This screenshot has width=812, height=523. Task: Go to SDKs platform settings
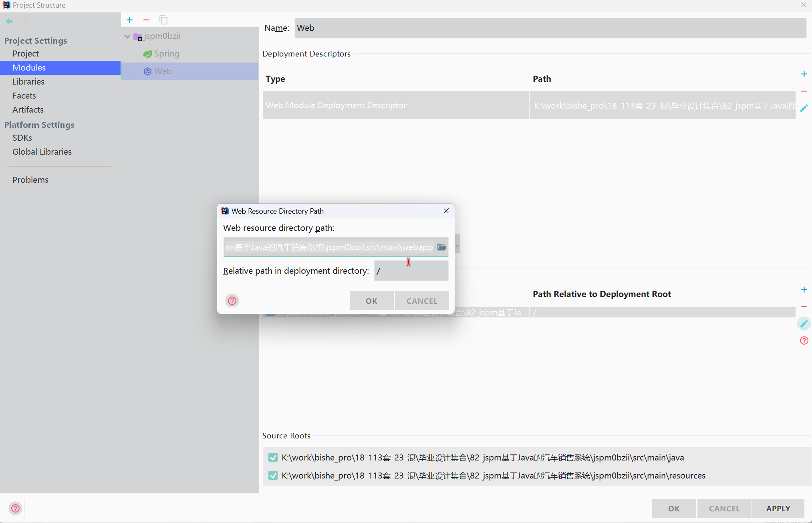pos(22,137)
